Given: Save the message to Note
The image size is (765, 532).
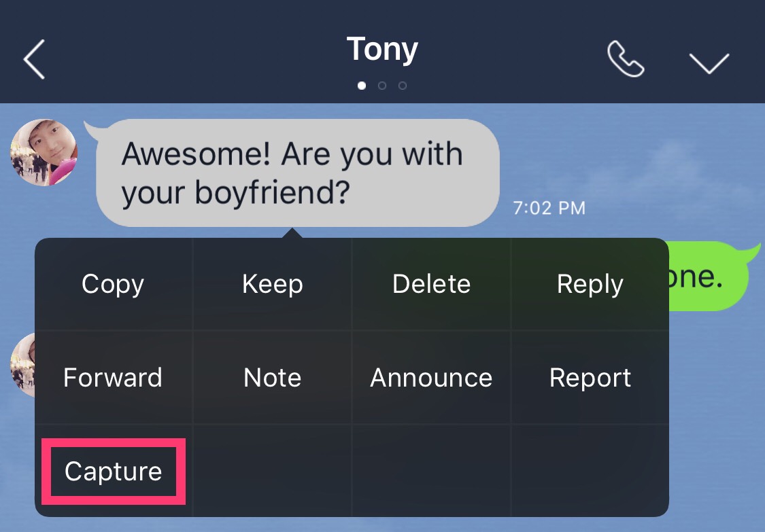Looking at the screenshot, I should pos(272,378).
